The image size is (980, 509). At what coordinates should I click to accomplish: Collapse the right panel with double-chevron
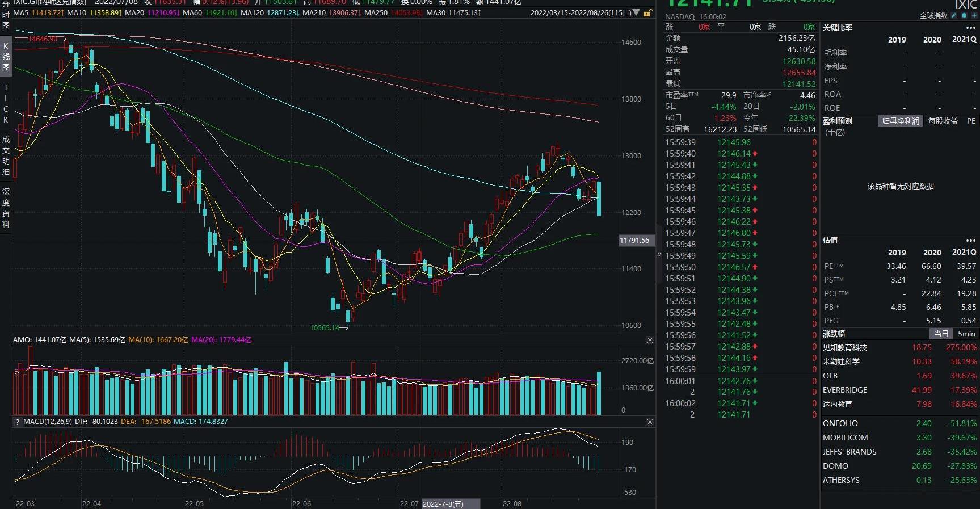click(x=659, y=254)
